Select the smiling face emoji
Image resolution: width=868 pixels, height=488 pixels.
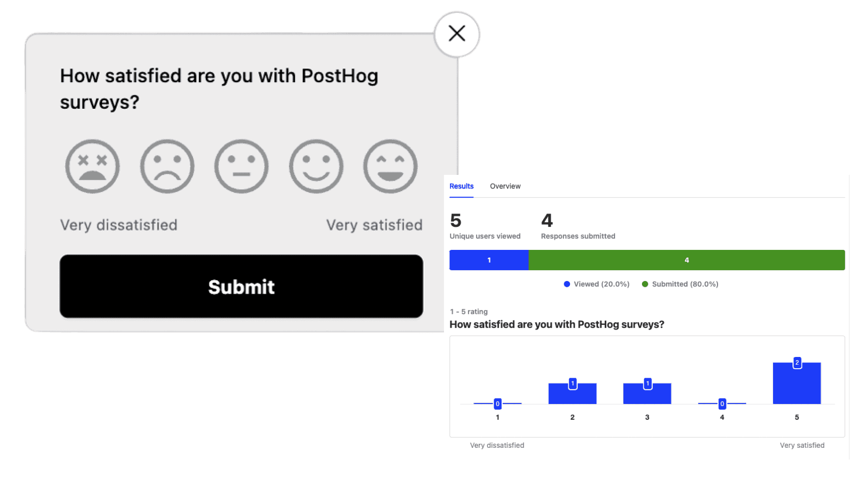(x=316, y=166)
